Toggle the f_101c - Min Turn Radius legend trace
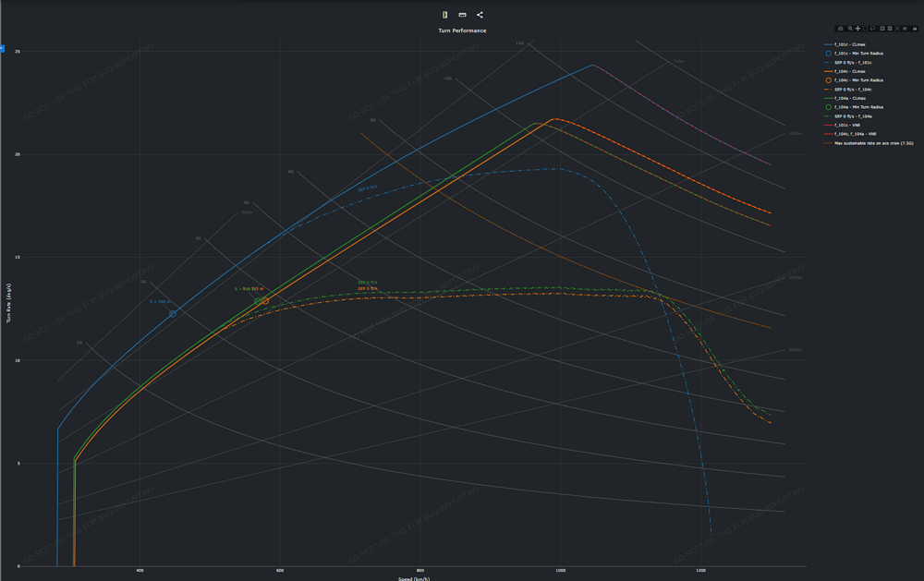Image resolution: width=924 pixels, height=581 pixels. (854, 53)
